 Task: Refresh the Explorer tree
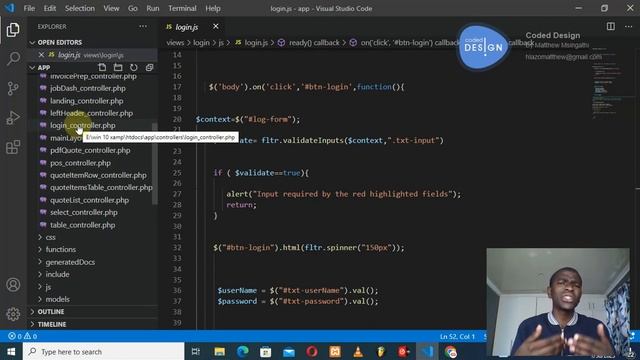(x=133, y=67)
